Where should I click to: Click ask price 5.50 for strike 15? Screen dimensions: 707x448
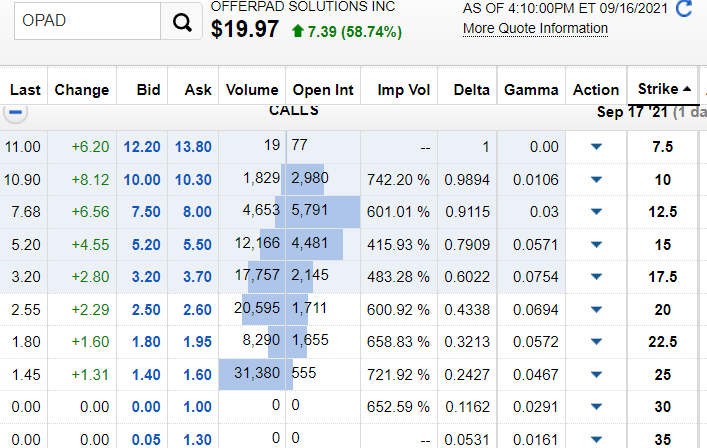coord(197,245)
